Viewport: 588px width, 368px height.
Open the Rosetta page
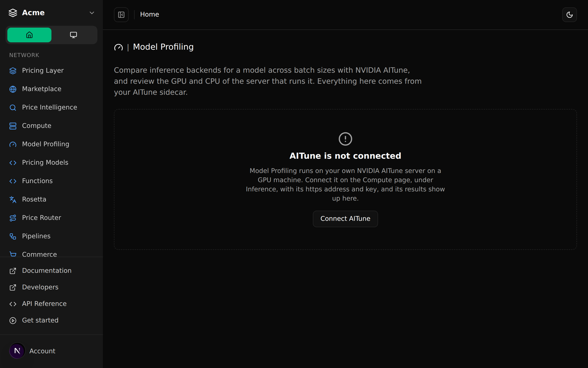51,199
